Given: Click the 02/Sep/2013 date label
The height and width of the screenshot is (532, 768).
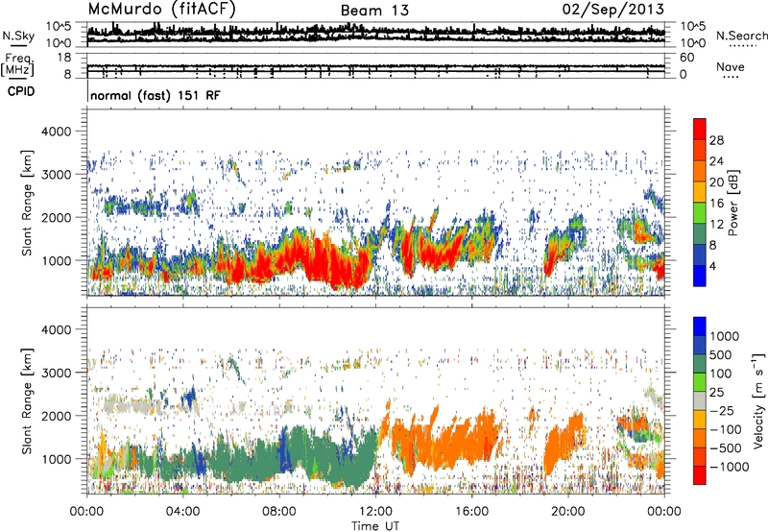Looking at the screenshot, I should point(613,9).
